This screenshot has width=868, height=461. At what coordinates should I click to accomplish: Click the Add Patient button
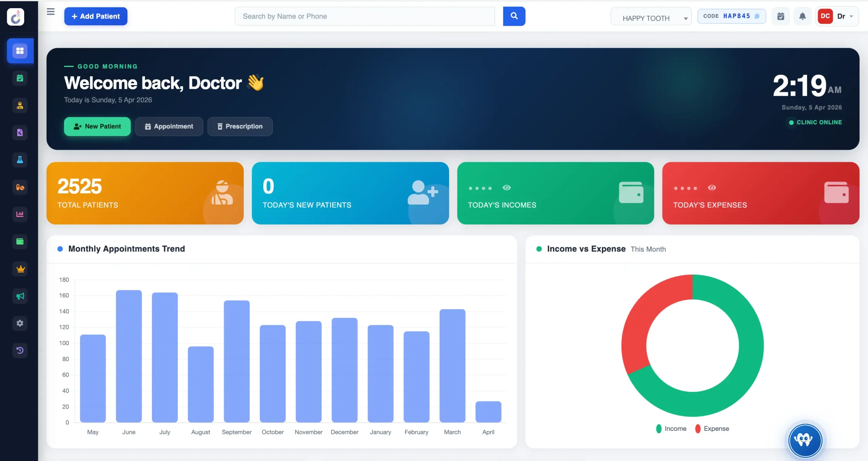96,16
